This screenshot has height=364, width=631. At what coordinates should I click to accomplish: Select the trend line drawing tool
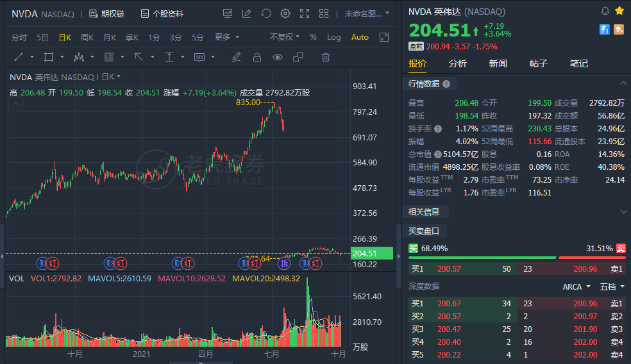(19, 57)
